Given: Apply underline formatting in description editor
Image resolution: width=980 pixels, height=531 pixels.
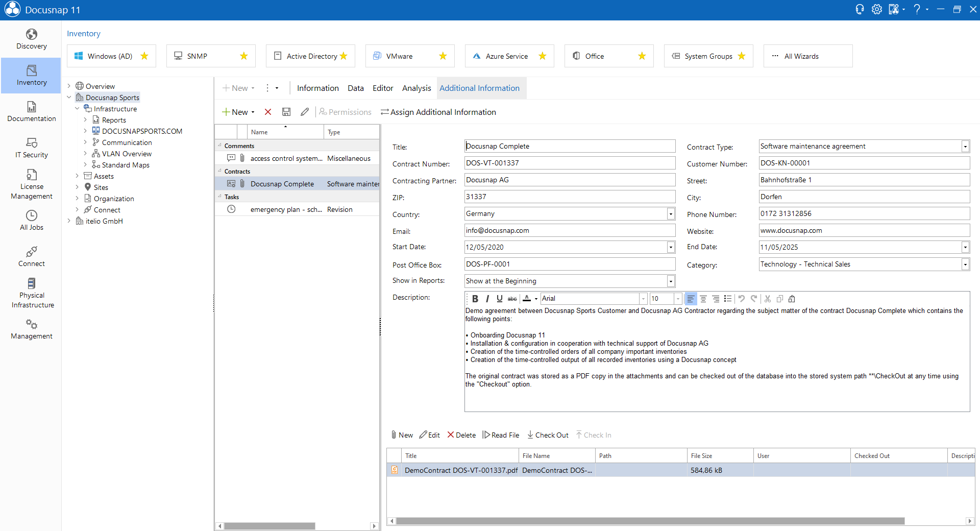Looking at the screenshot, I should pyautogui.click(x=500, y=299).
